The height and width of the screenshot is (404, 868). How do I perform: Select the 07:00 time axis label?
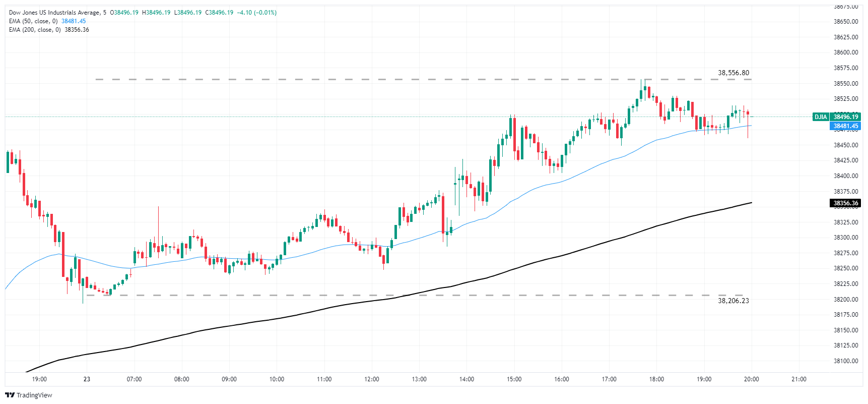pyautogui.click(x=134, y=379)
